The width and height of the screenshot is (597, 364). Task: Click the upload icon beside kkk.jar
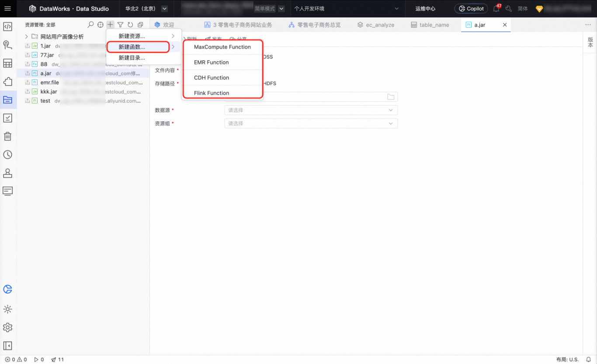pyautogui.click(x=27, y=92)
